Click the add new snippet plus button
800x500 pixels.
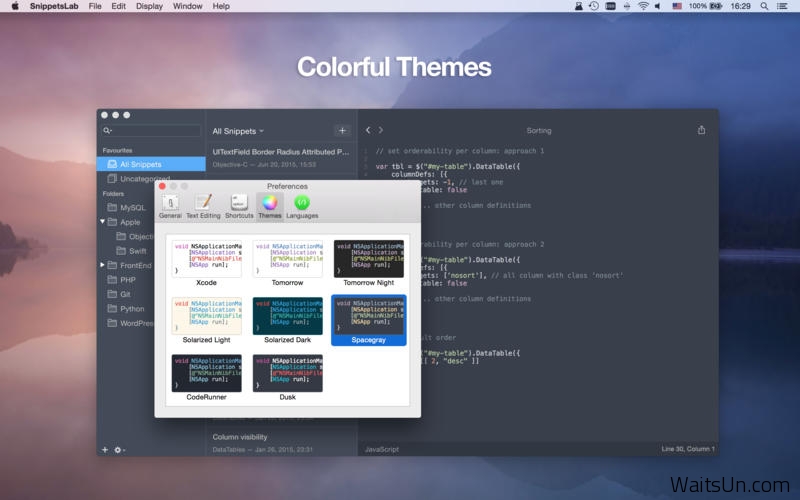pos(342,131)
